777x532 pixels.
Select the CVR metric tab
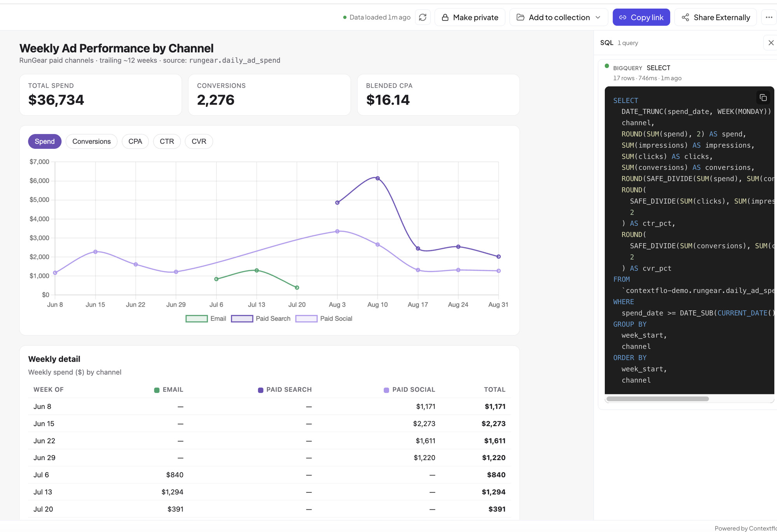(x=199, y=141)
